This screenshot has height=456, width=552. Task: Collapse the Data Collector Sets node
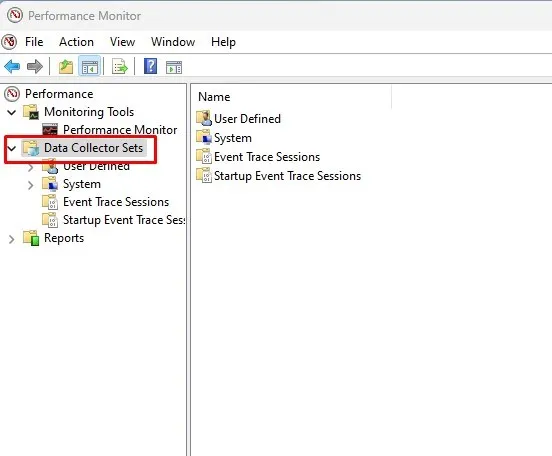click(12, 149)
